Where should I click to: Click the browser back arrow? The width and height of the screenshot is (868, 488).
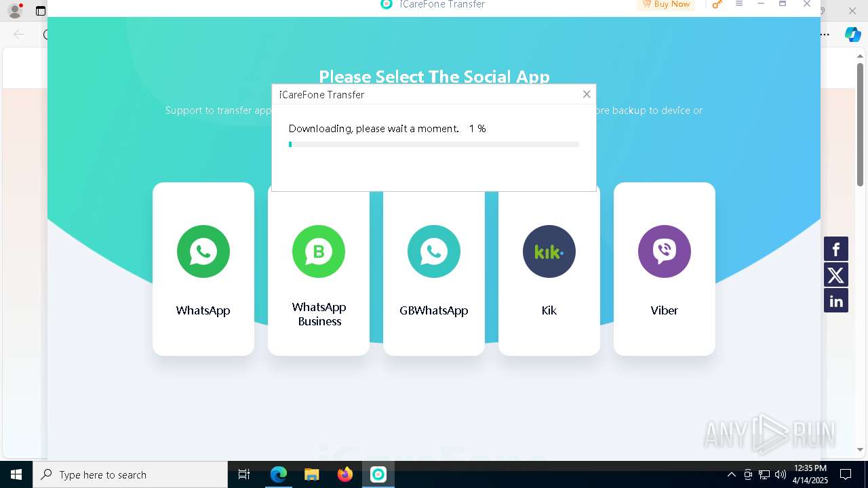point(19,35)
